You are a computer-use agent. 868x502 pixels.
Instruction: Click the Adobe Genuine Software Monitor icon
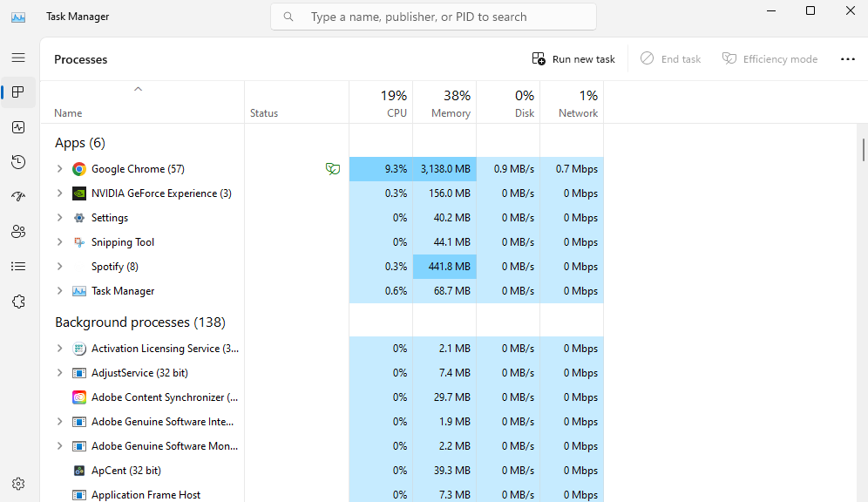[x=79, y=446]
